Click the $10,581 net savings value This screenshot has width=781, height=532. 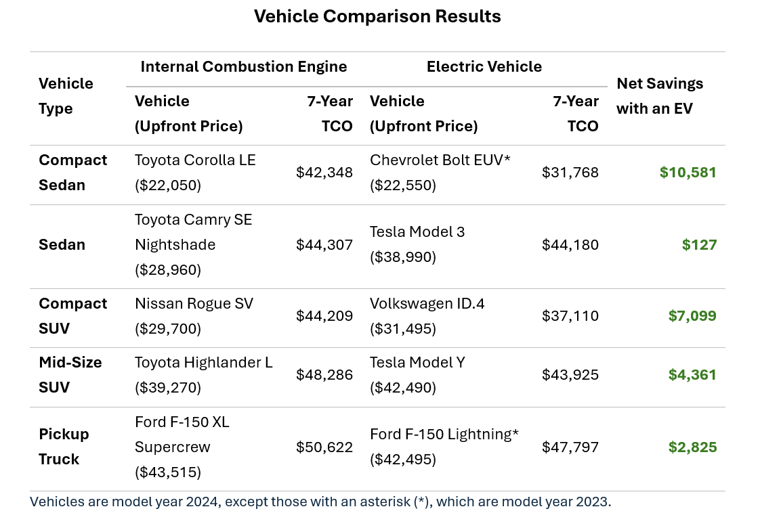pyautogui.click(x=688, y=173)
